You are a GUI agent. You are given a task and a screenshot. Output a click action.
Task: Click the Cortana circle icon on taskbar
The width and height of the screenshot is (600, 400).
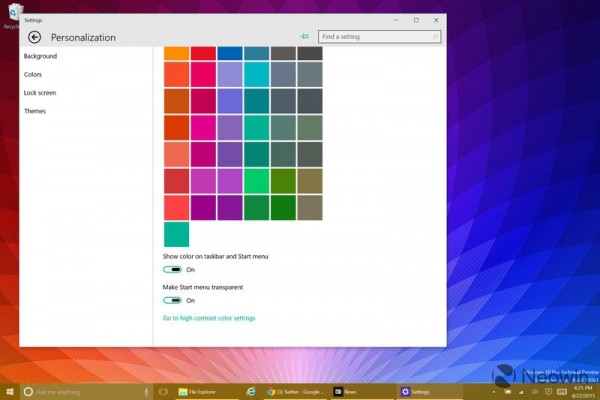point(28,392)
